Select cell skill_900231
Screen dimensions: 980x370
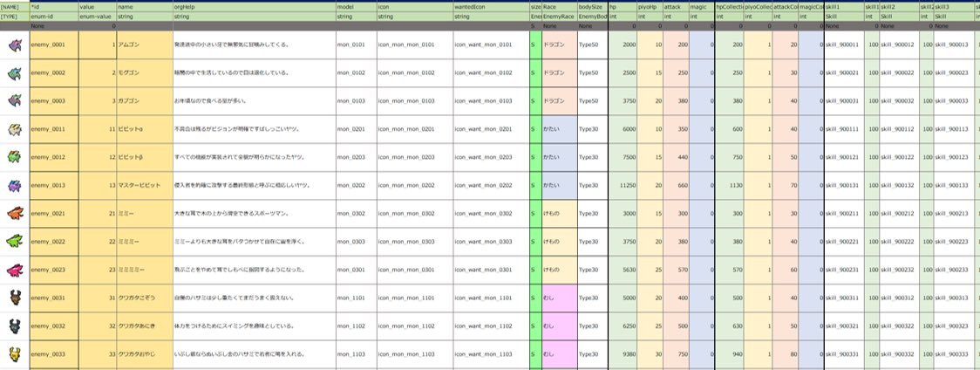coord(844,270)
